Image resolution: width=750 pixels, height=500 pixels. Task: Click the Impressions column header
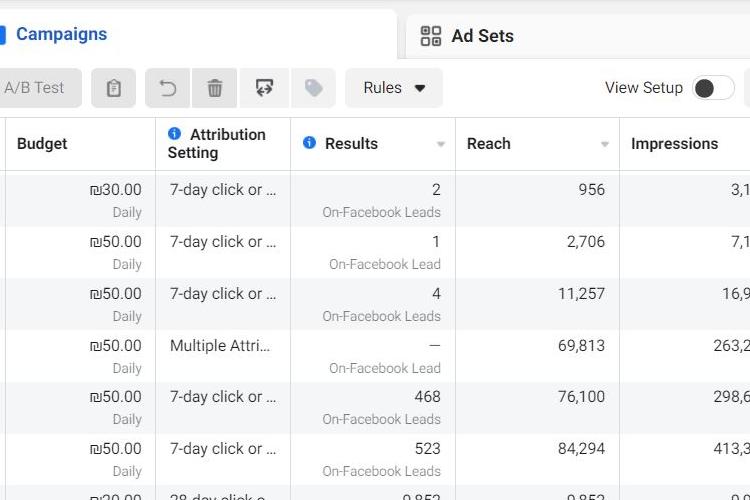coord(674,144)
